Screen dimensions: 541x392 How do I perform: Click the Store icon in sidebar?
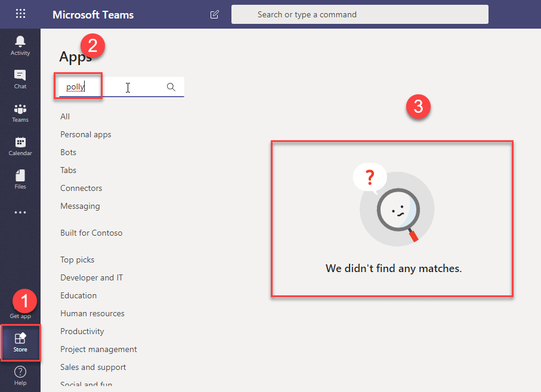pyautogui.click(x=20, y=342)
